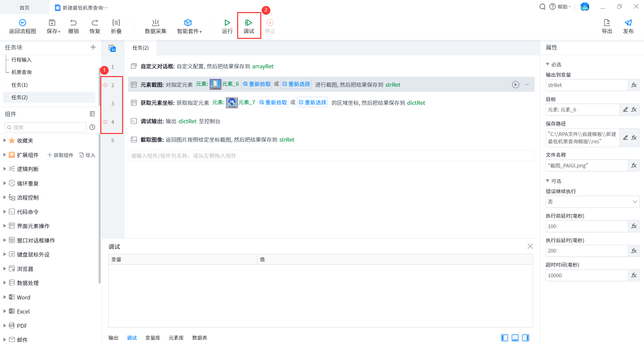The width and height of the screenshot is (644, 345).
Task: Expand the 界面元素操作 component group
Action: [x=5, y=226]
